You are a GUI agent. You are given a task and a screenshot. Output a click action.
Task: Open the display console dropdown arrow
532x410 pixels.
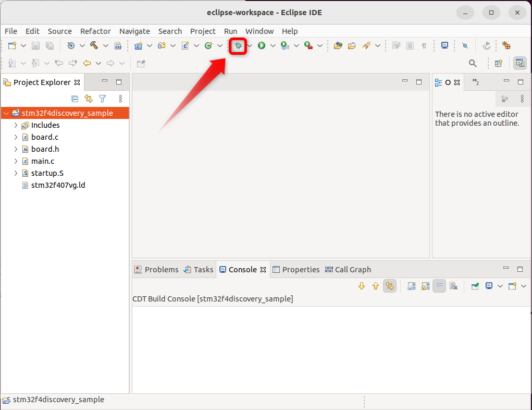coord(500,286)
